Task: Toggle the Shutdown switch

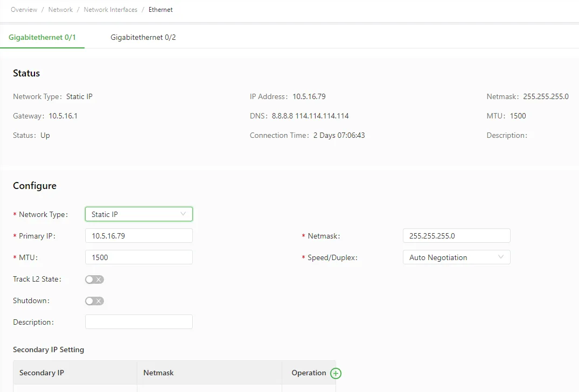Action: click(95, 301)
